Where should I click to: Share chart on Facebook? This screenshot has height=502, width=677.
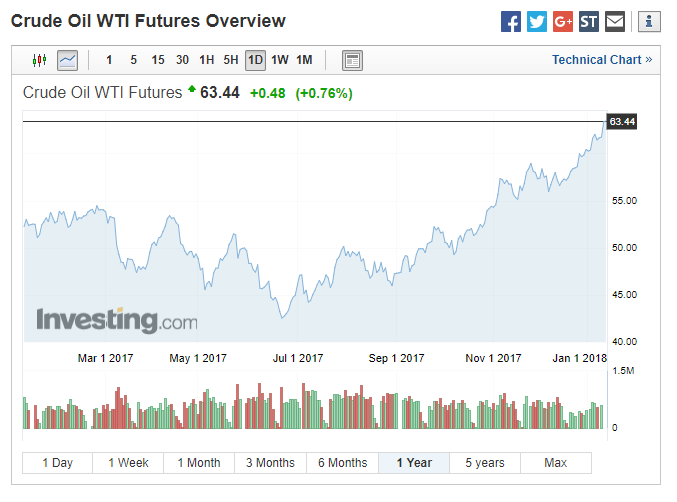pyautogui.click(x=511, y=21)
